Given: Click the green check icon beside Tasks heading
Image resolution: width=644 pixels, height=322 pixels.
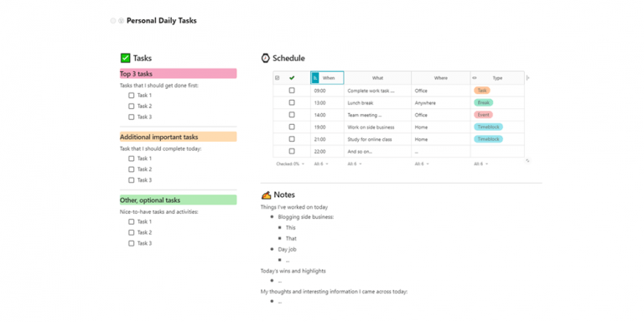Looking at the screenshot, I should click(x=125, y=59).
